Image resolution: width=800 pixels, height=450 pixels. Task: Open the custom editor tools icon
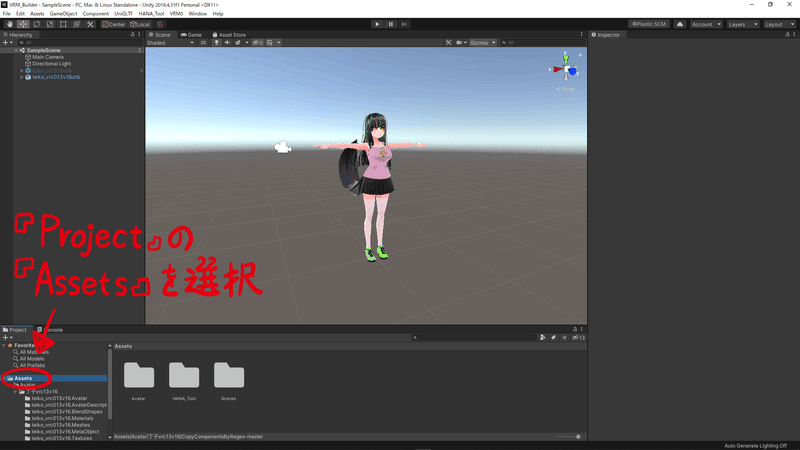tap(90, 24)
